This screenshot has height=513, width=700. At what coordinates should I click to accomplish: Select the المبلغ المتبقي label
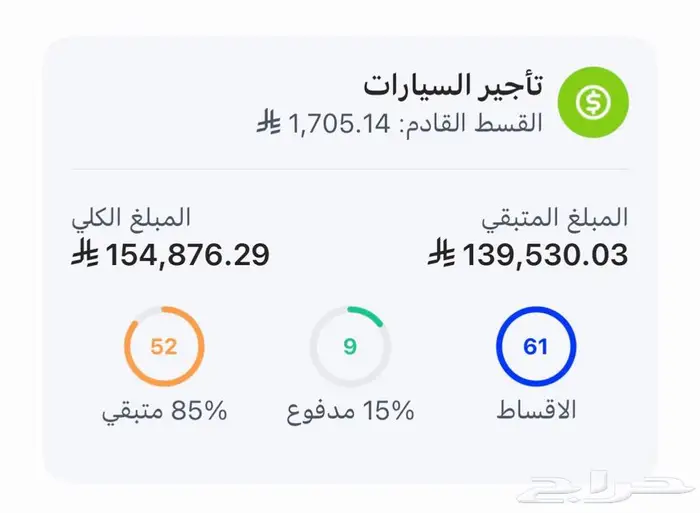(556, 217)
